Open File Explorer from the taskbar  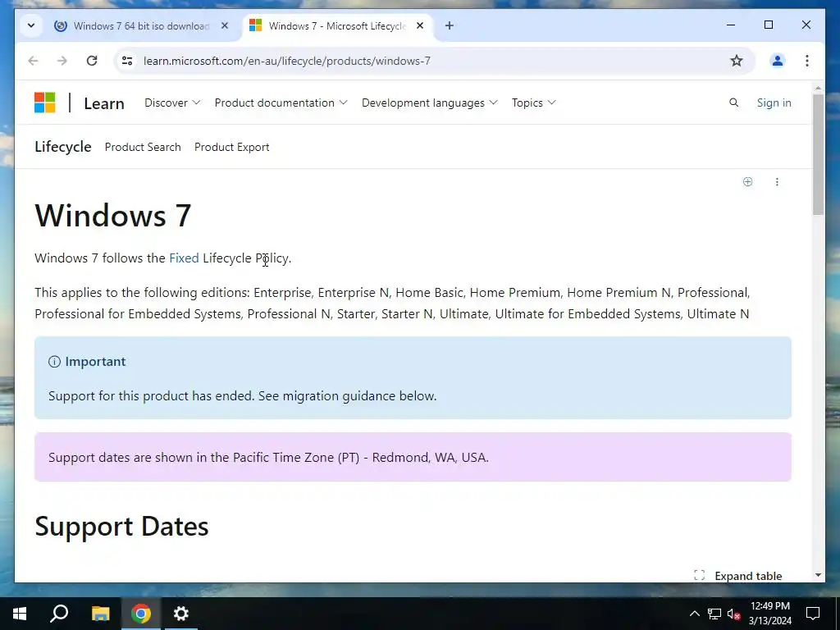(100, 614)
